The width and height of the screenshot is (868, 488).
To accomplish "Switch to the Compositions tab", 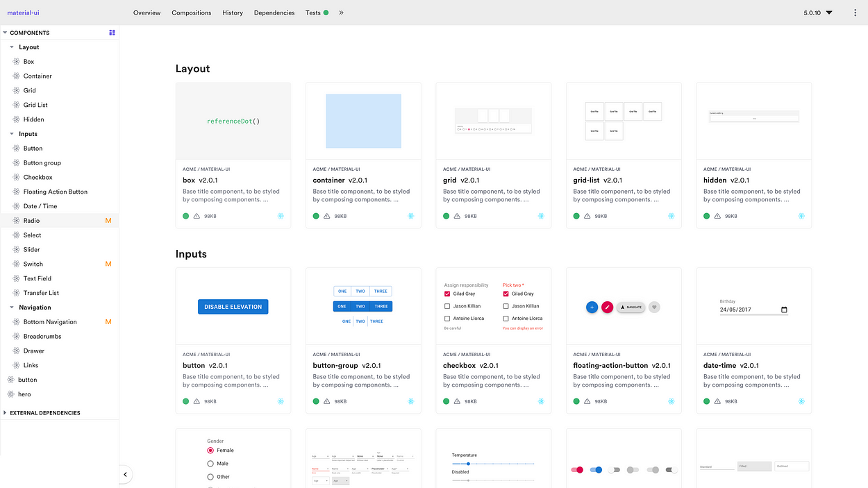I will pos(192,12).
